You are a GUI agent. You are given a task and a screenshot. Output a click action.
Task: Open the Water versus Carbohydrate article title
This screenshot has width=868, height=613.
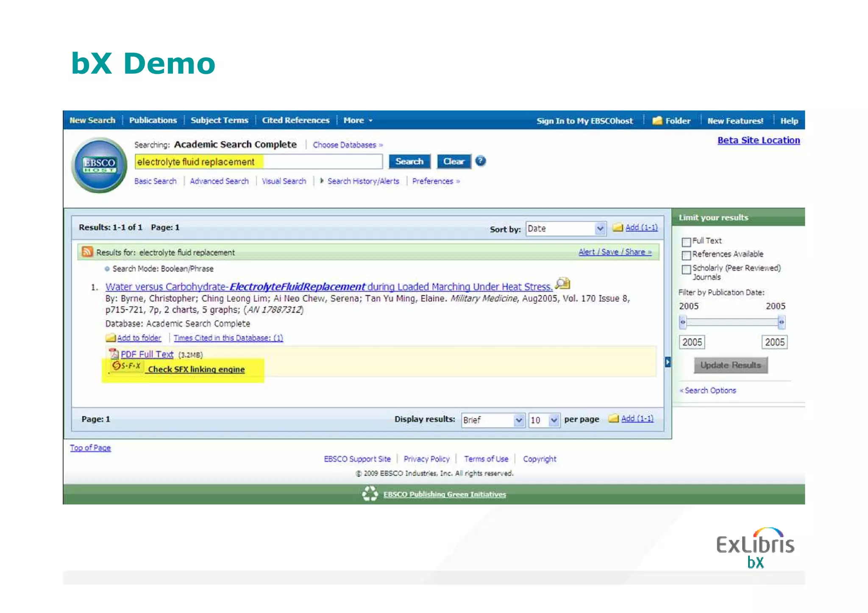pos(329,287)
